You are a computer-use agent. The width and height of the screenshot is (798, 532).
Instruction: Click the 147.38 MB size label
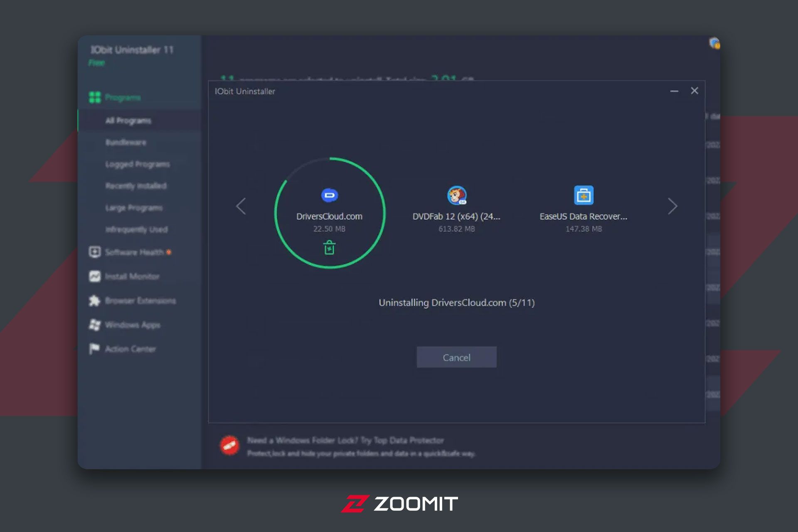pos(584,229)
